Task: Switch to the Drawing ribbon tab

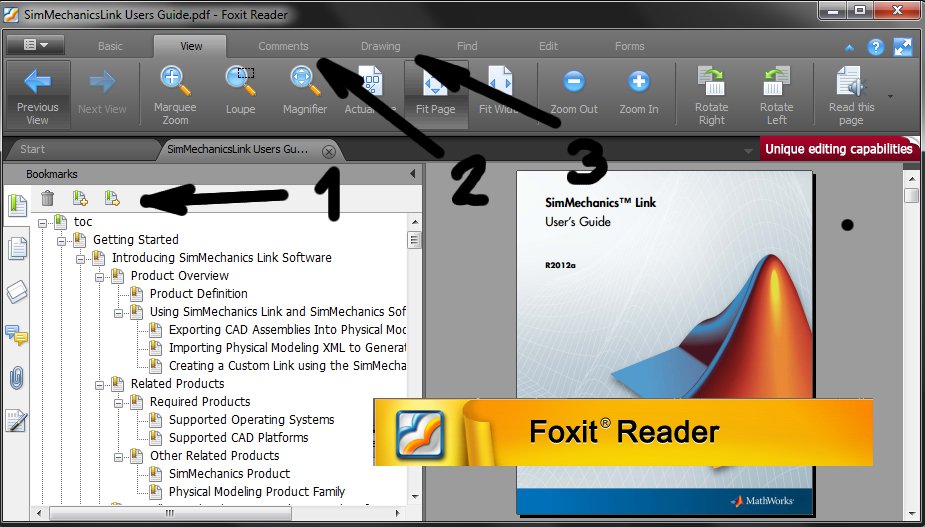Action: [x=381, y=46]
